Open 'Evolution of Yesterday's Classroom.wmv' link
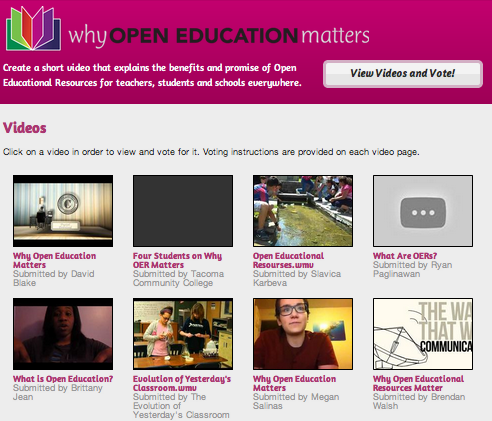Viewport: 492px width, 421px height. tap(182, 383)
